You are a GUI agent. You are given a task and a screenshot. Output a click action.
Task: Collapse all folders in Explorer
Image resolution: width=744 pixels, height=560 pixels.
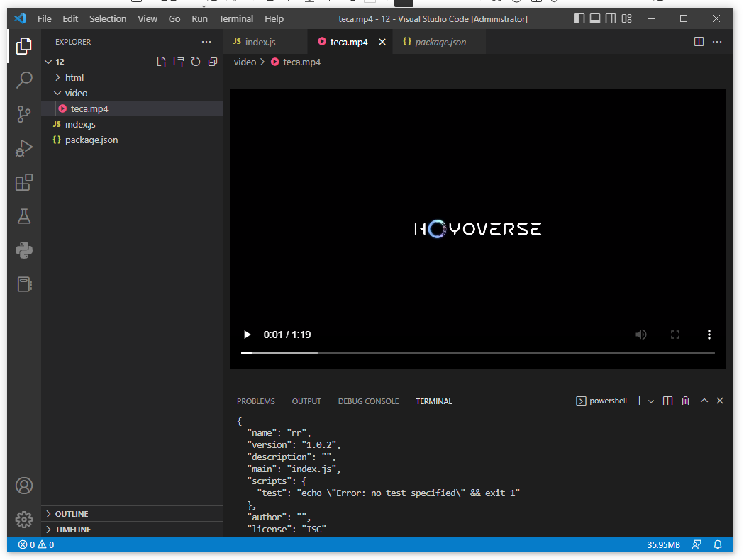(213, 62)
